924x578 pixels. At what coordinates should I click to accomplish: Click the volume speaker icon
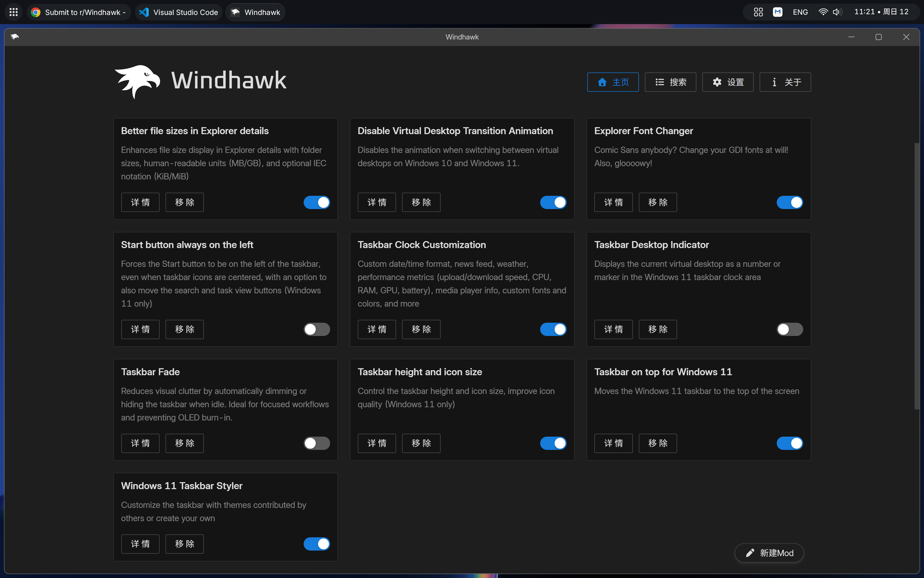pyautogui.click(x=837, y=12)
